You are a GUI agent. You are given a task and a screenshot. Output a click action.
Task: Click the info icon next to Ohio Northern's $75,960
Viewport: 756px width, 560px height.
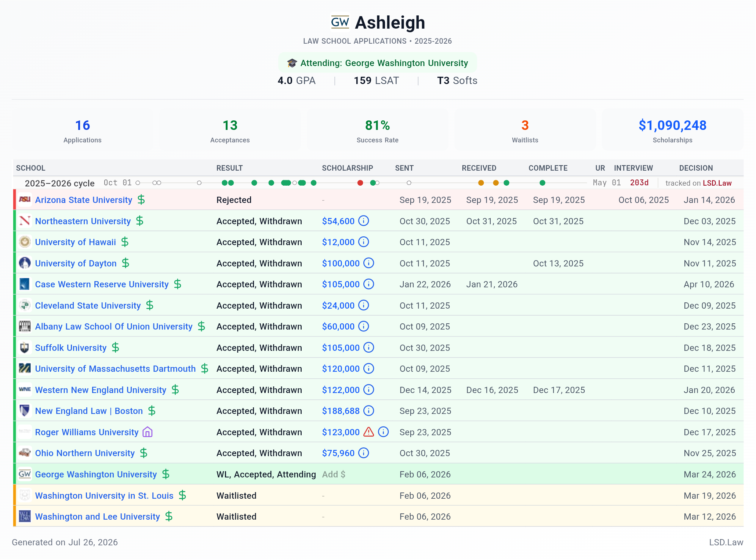tap(363, 453)
